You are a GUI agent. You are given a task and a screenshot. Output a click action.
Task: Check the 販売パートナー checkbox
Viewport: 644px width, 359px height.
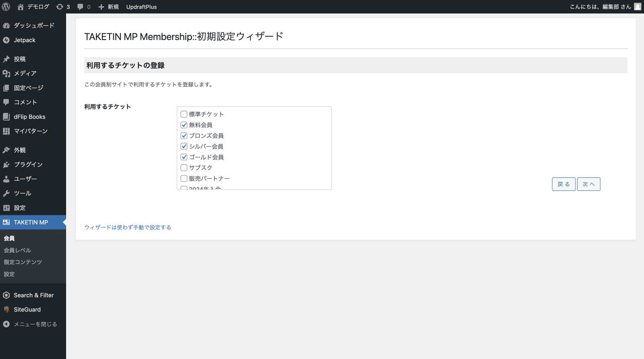point(184,178)
